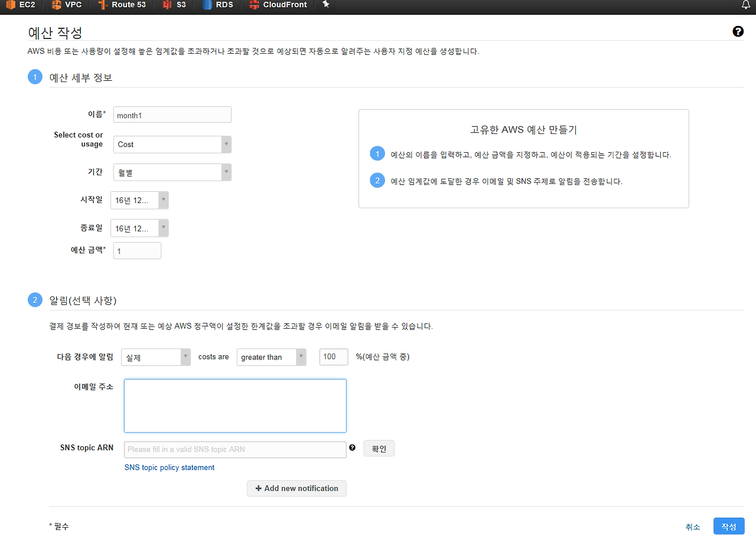Image resolution: width=756 pixels, height=543 pixels.
Task: Click the SNS topic ARN input field
Action: click(x=235, y=449)
